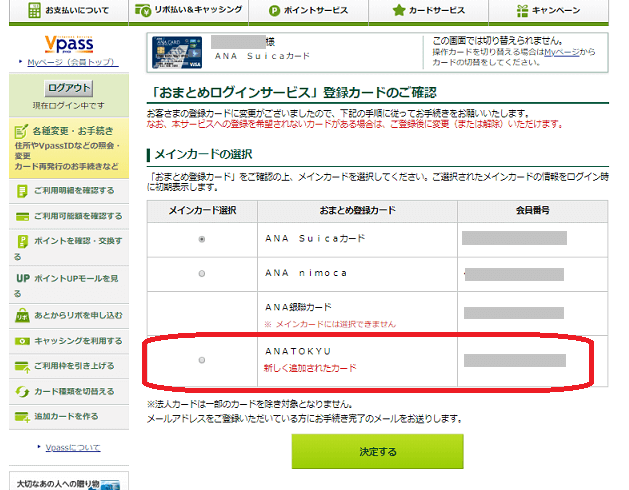629x490 pixels.
Task: Click the green P icon for ポイントサービス
Action: tap(274, 11)
